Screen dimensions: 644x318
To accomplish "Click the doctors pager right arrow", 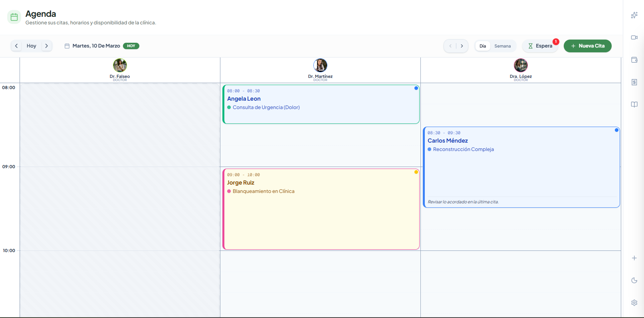I will pyautogui.click(x=462, y=46).
